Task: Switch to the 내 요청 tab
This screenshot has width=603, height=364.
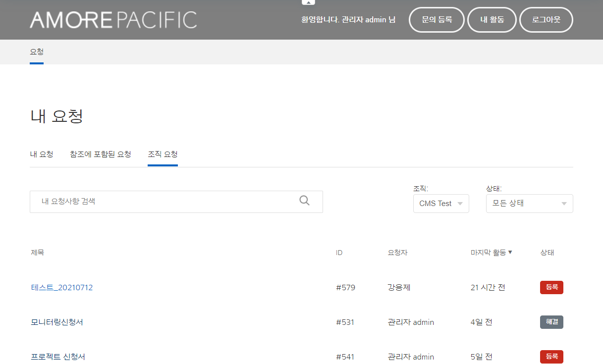Action: (42, 154)
